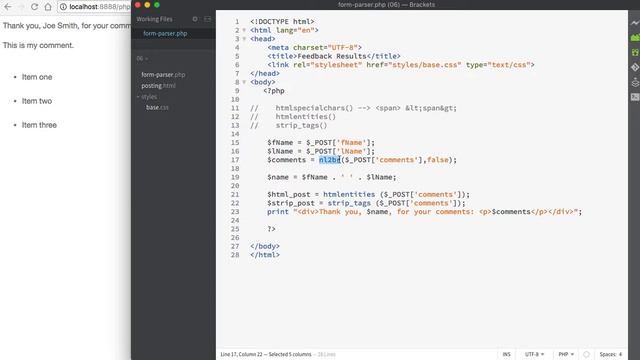Click 'Item three' in browser page

point(39,125)
